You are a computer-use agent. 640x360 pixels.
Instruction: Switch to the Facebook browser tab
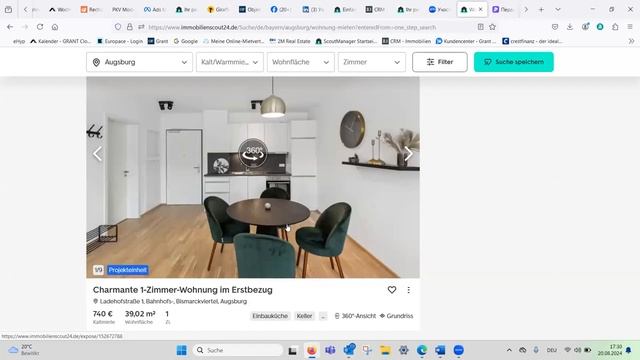tap(280, 9)
